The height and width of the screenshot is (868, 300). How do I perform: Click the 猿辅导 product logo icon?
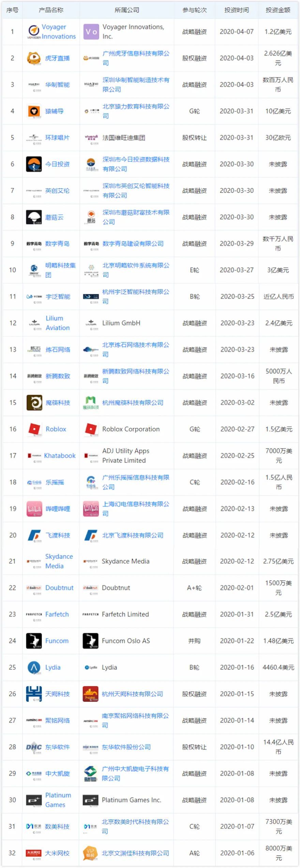[x=34, y=111]
